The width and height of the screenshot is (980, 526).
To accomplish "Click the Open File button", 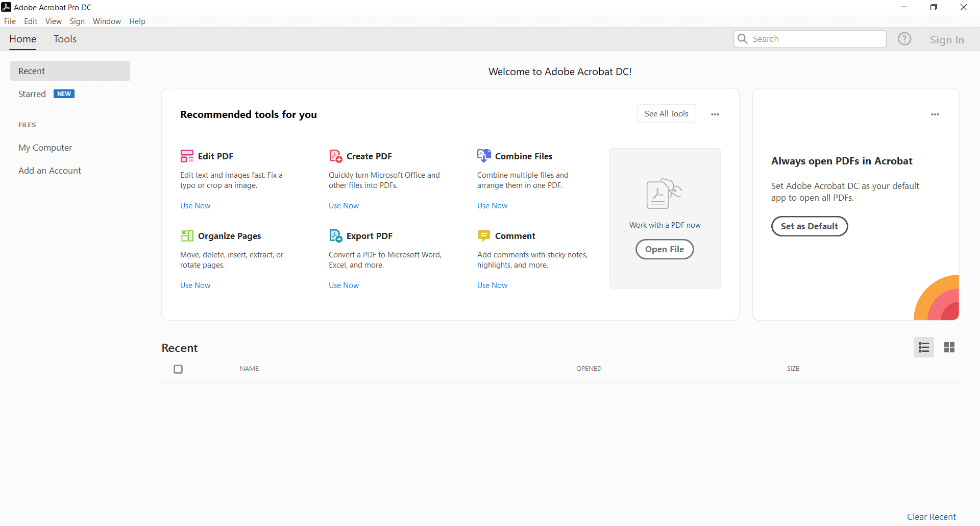I will 665,249.
